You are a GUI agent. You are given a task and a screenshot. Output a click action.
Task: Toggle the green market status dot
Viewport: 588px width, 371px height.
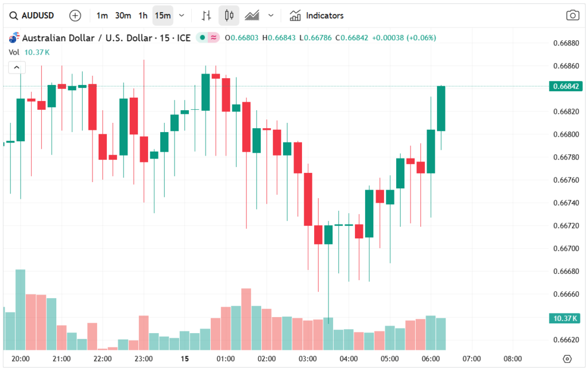(x=202, y=38)
